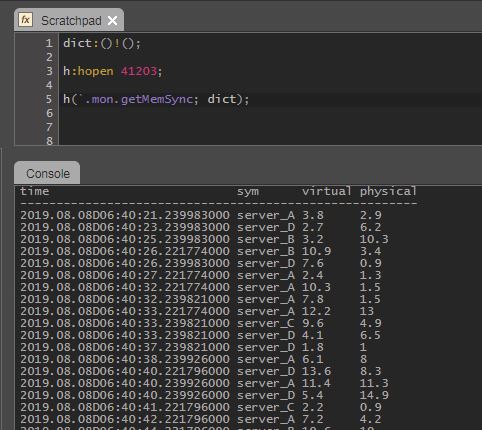482x430 pixels.
Task: Click virtual value 7.2
Action: click(313, 419)
